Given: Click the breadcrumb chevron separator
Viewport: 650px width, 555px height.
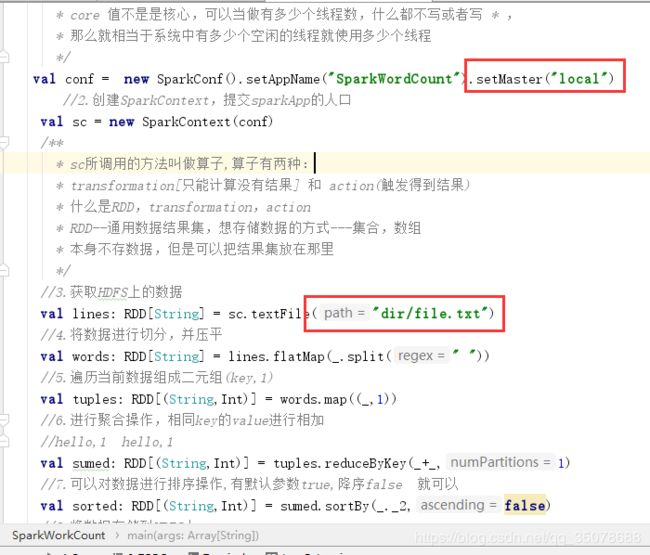Looking at the screenshot, I should click(117, 536).
